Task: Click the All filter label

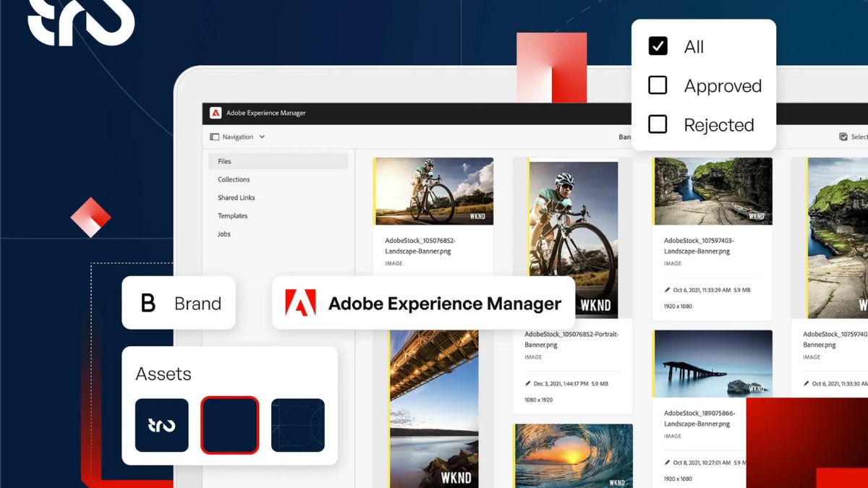Action: point(694,47)
